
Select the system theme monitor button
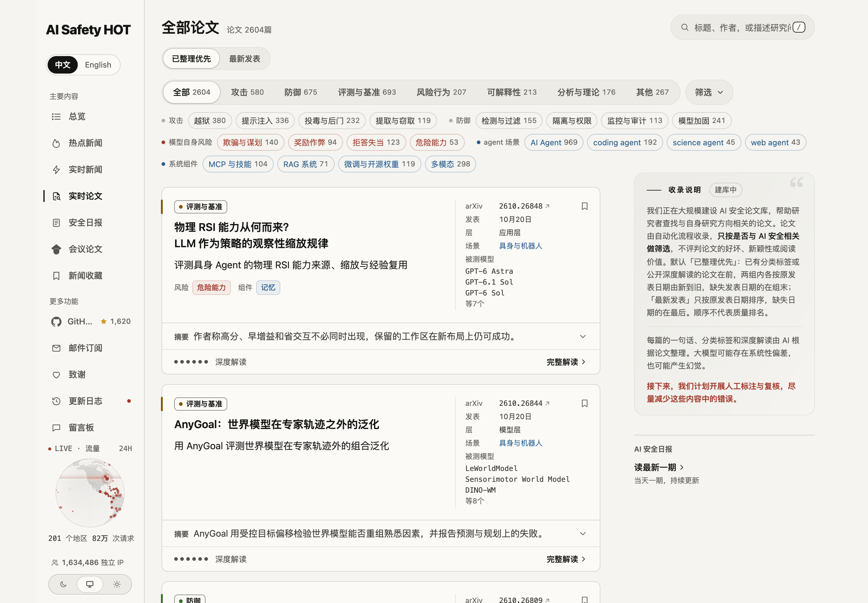pyautogui.click(x=90, y=585)
